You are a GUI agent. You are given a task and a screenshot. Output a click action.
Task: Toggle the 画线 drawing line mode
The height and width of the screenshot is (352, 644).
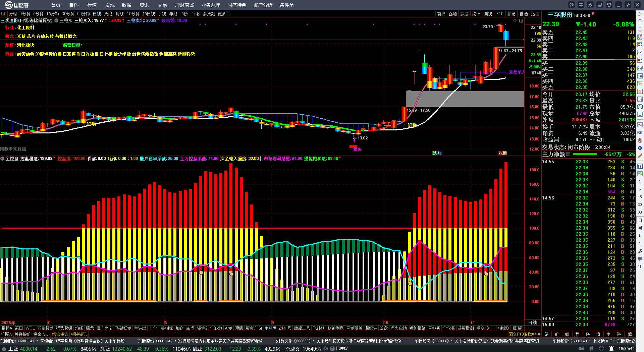click(488, 14)
